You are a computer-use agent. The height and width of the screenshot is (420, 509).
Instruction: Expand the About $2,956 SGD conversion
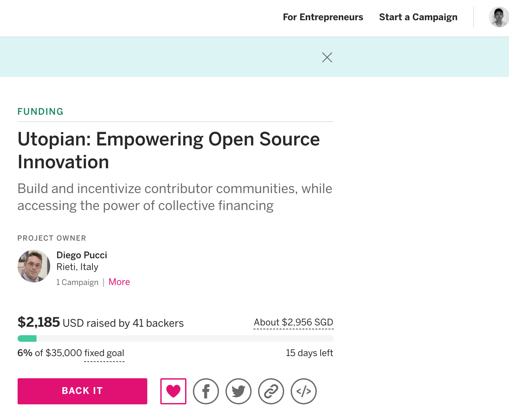point(293,322)
